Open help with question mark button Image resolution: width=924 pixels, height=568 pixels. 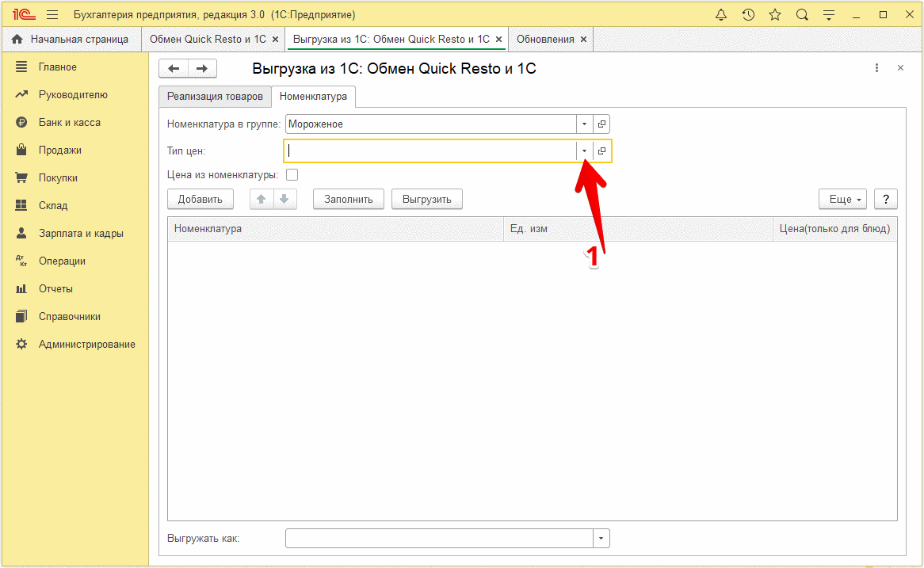point(886,199)
